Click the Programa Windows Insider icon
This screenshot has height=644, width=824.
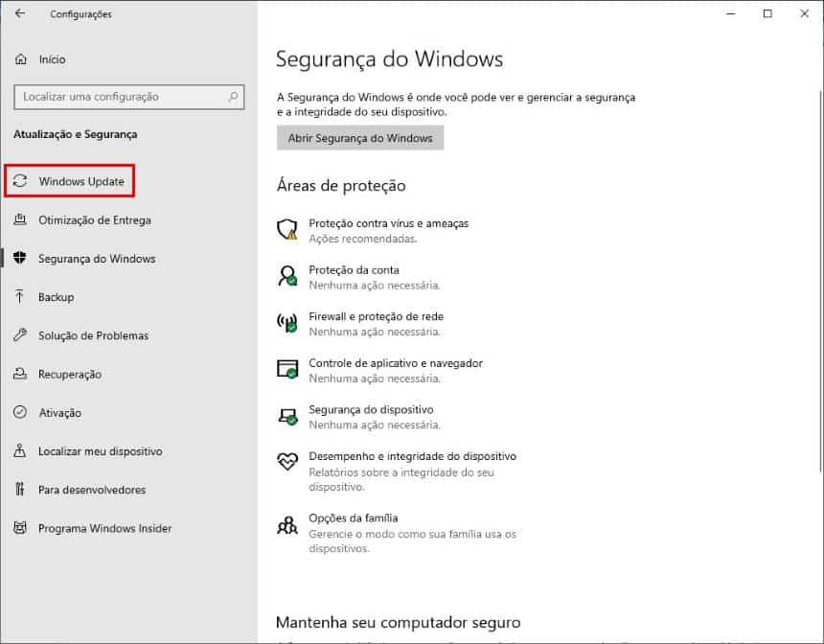coord(20,528)
